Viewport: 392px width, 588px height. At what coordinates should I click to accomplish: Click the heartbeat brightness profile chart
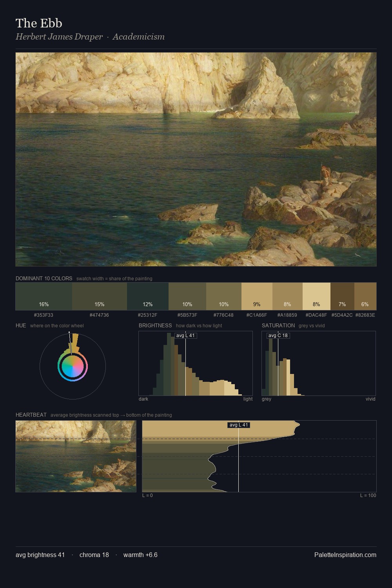(259, 456)
